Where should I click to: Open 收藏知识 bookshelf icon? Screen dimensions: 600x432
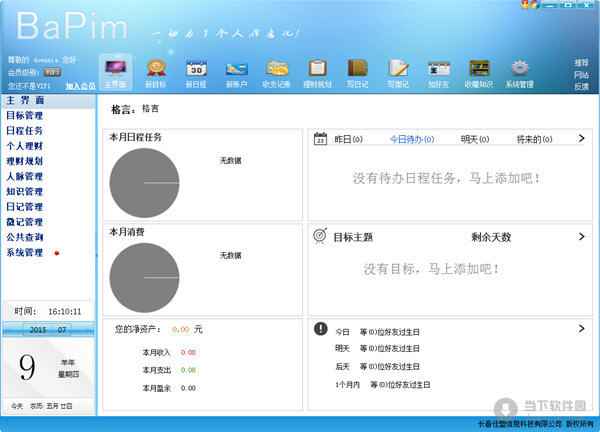pyautogui.click(x=479, y=68)
